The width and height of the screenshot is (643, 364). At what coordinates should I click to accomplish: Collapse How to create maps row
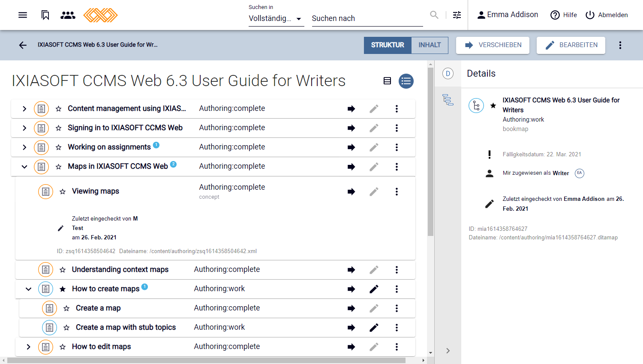tap(28, 289)
